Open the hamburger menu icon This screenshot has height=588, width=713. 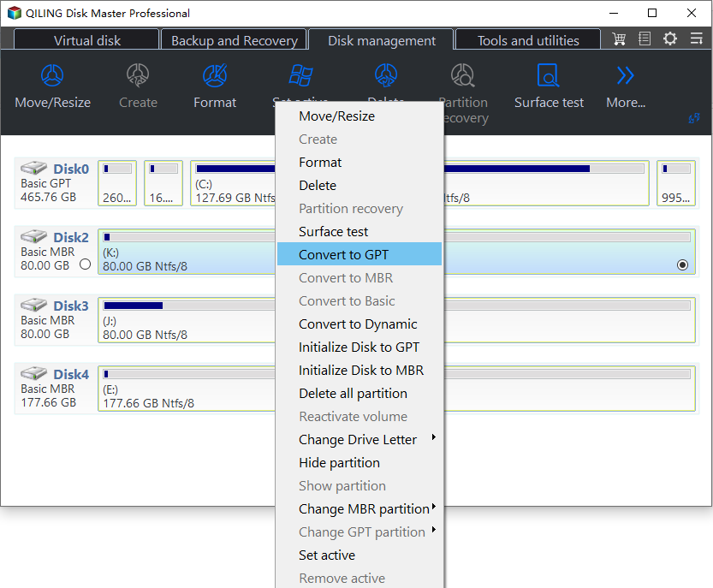tap(696, 39)
